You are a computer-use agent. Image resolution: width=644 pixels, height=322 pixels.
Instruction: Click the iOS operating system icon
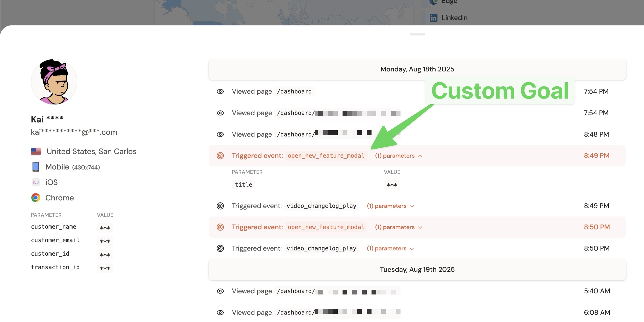coord(36,182)
